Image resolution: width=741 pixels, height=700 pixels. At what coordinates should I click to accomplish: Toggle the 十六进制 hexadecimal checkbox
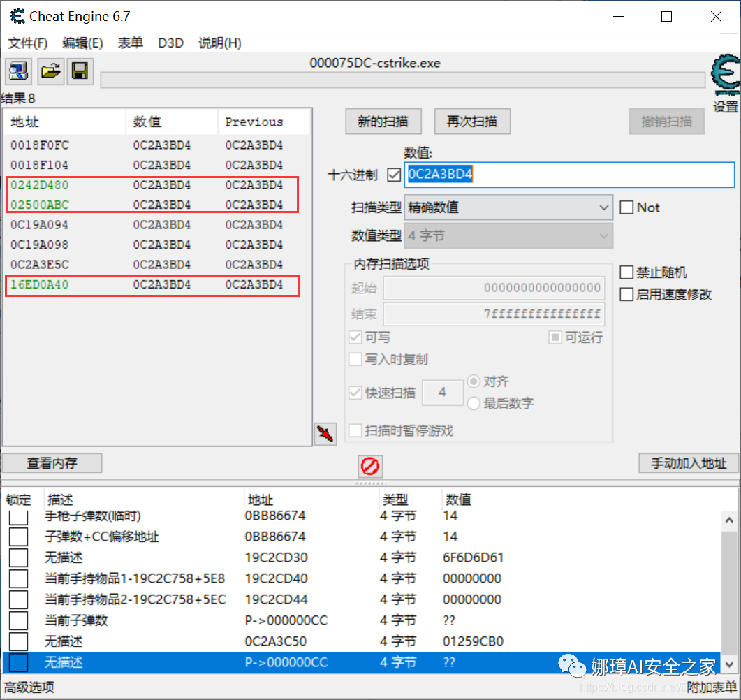click(x=394, y=175)
